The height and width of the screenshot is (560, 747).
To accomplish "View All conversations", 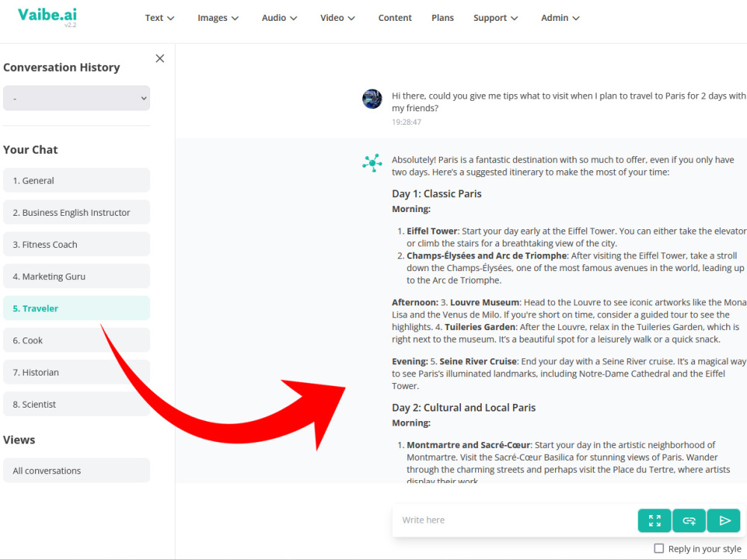I will (77, 470).
